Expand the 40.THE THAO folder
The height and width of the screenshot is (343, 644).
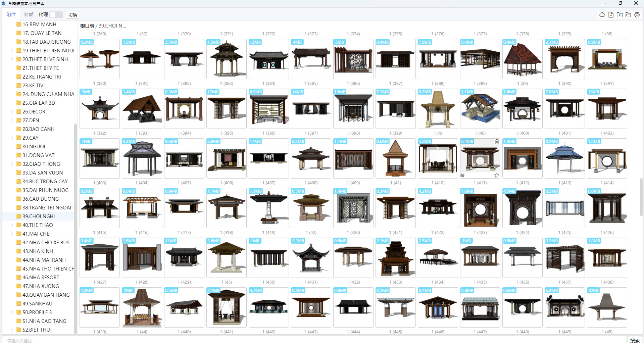(12, 225)
